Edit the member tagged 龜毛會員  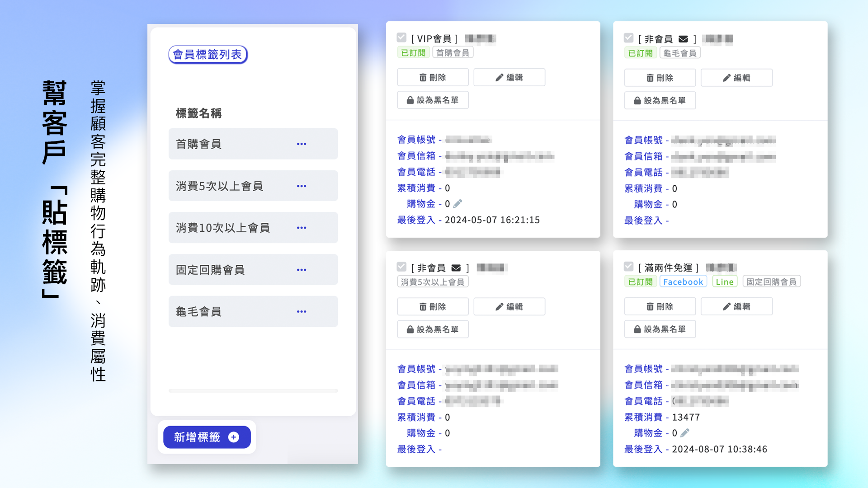(x=736, y=78)
